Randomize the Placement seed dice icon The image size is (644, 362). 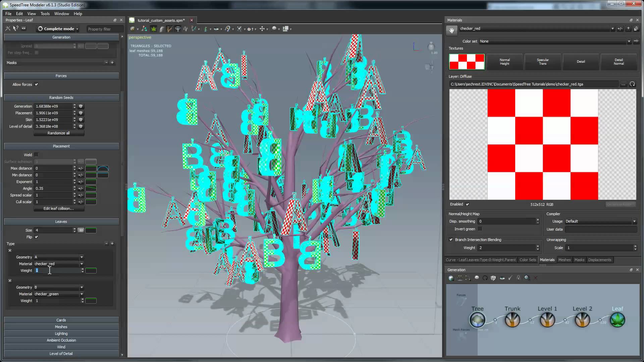point(80,113)
